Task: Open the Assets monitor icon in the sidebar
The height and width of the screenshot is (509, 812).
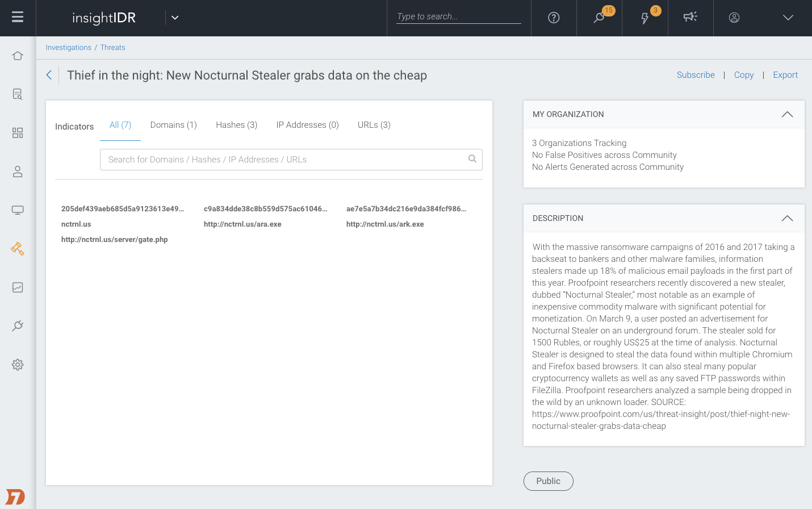Action: [x=18, y=210]
